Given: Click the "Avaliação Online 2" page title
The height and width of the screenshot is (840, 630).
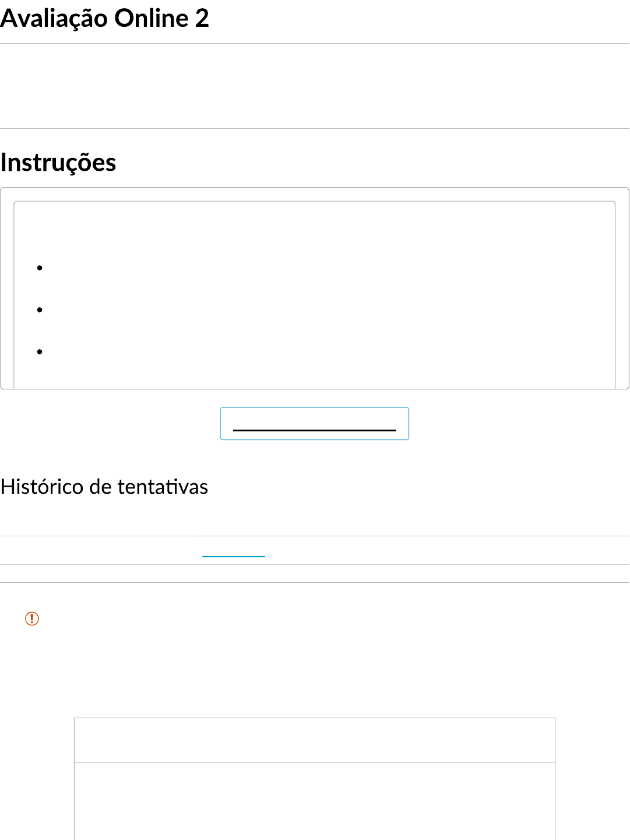Looking at the screenshot, I should click(105, 19).
